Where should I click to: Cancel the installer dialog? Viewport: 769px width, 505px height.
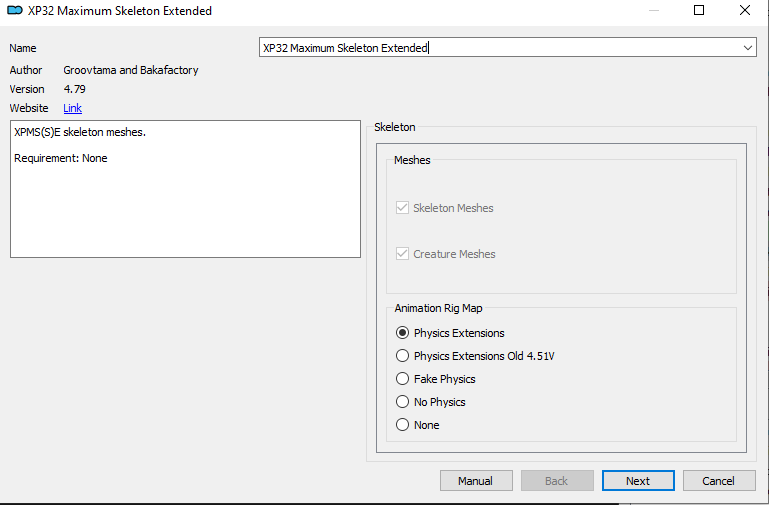point(718,481)
